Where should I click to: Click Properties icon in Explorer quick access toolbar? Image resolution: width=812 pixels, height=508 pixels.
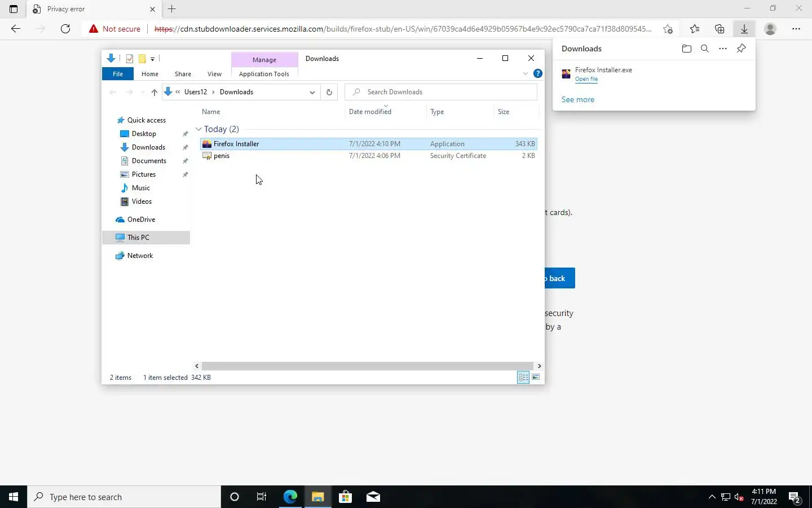tap(130, 59)
